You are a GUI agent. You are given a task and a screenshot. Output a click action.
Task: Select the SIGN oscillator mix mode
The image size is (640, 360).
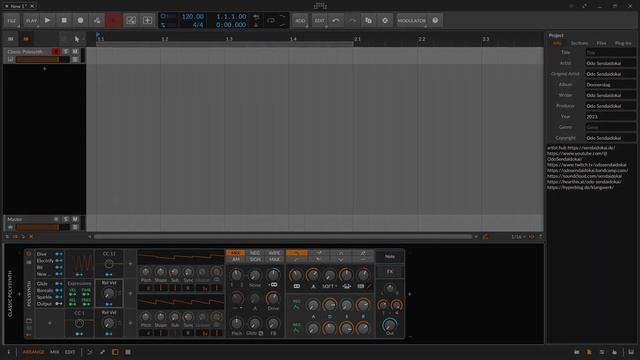click(255, 259)
